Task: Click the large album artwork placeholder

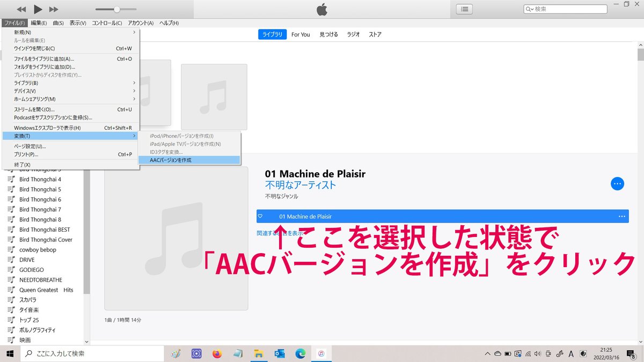Action: pos(176,238)
